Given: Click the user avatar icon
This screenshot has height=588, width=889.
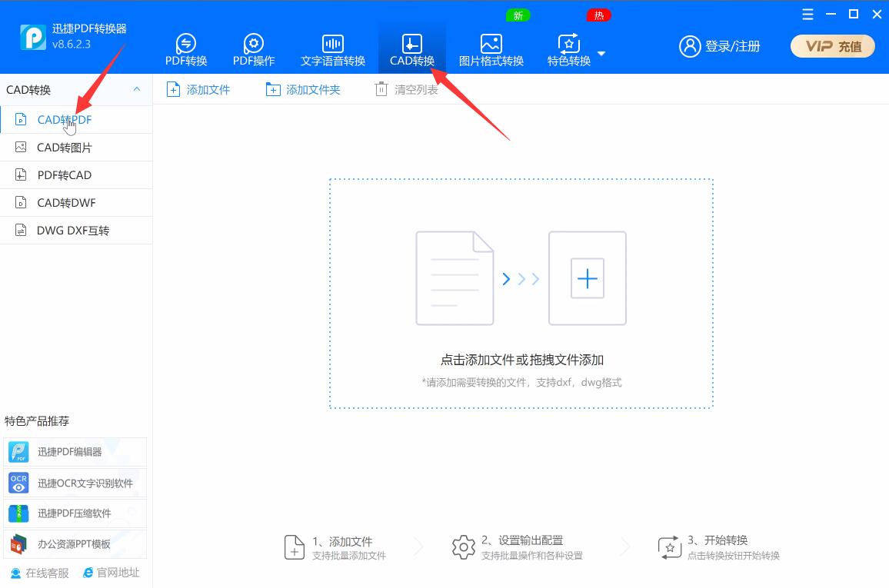Looking at the screenshot, I should coord(689,46).
